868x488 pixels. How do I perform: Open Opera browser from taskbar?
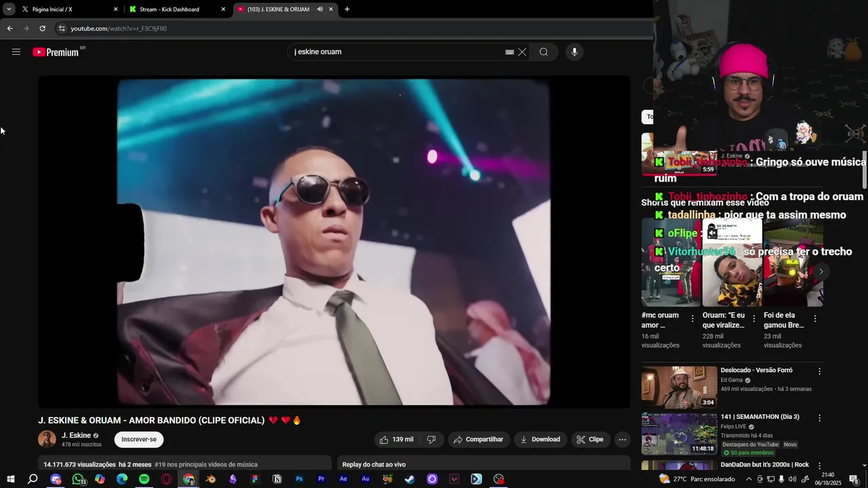coord(166,479)
